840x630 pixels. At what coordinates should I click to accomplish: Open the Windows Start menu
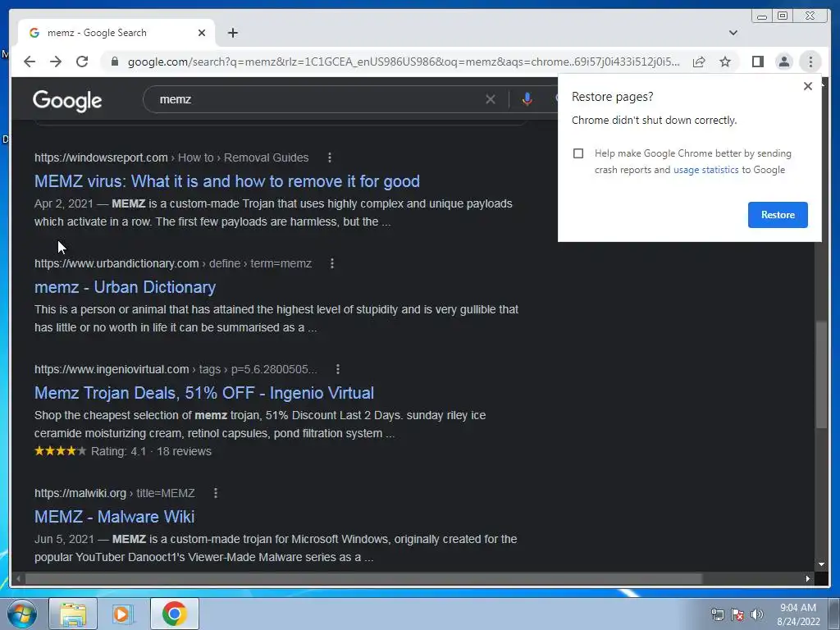coord(22,614)
